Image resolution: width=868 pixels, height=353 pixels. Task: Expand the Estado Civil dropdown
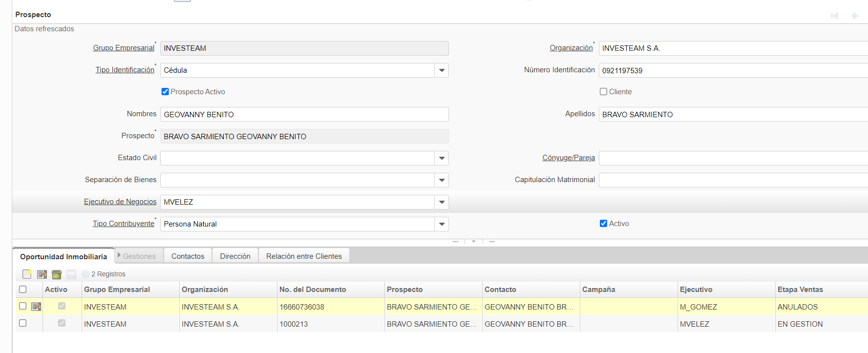pos(442,158)
